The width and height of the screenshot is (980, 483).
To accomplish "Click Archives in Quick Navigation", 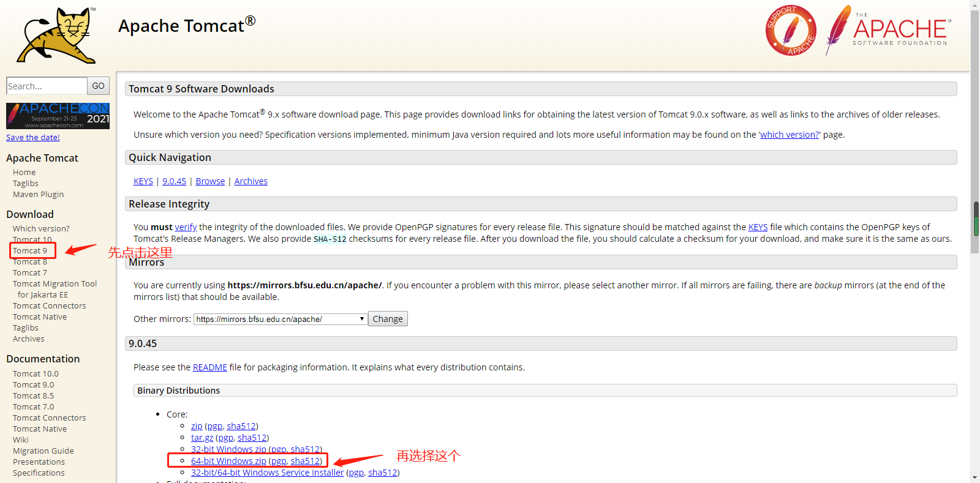I will click(x=251, y=181).
